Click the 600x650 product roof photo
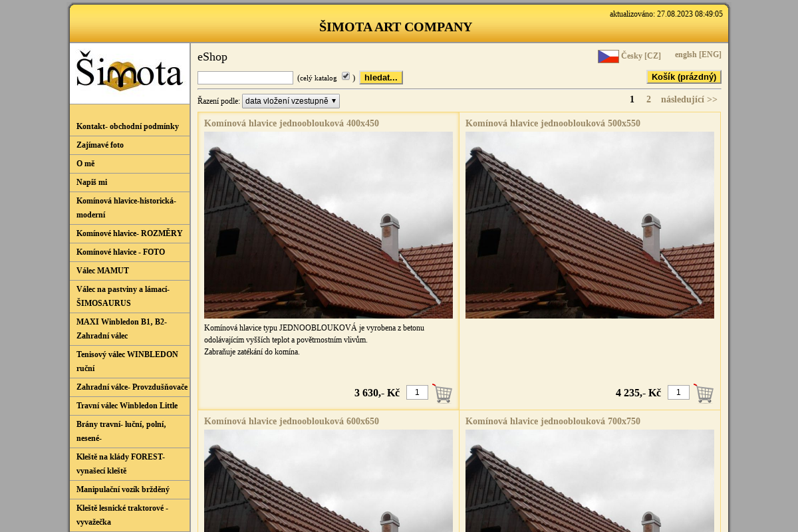The width and height of the screenshot is (798, 532). (329, 481)
